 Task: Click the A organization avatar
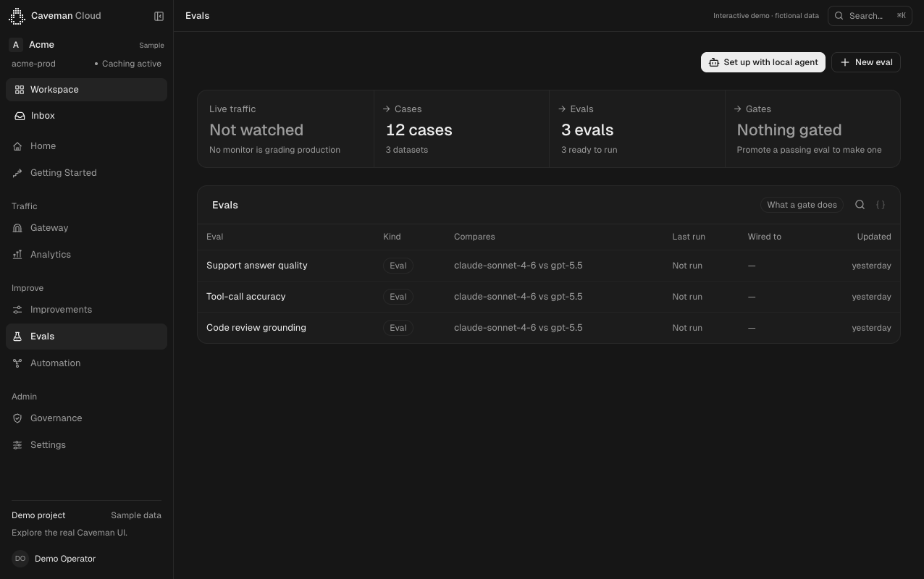(x=16, y=45)
